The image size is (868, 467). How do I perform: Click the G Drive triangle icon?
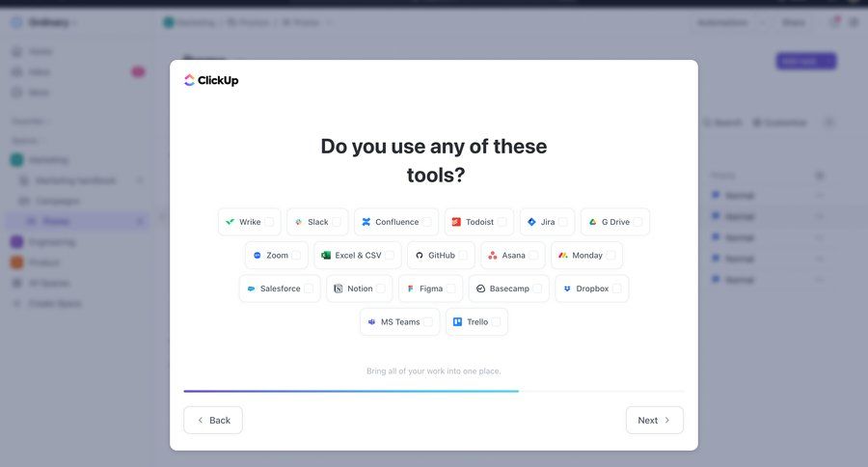tap(592, 222)
